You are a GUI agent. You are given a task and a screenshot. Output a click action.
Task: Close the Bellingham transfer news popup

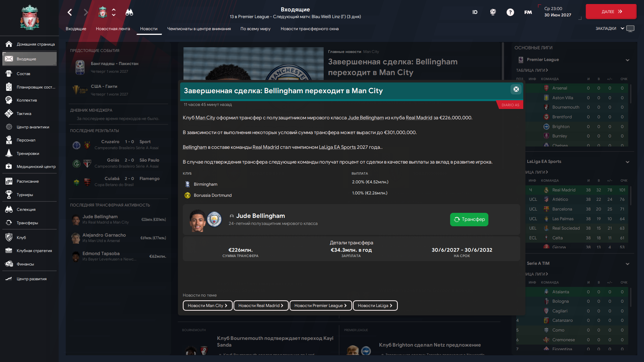point(516,89)
